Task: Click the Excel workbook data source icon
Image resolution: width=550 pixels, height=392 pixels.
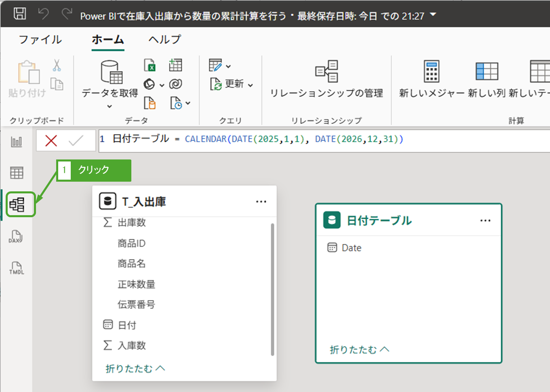Action: (x=150, y=65)
